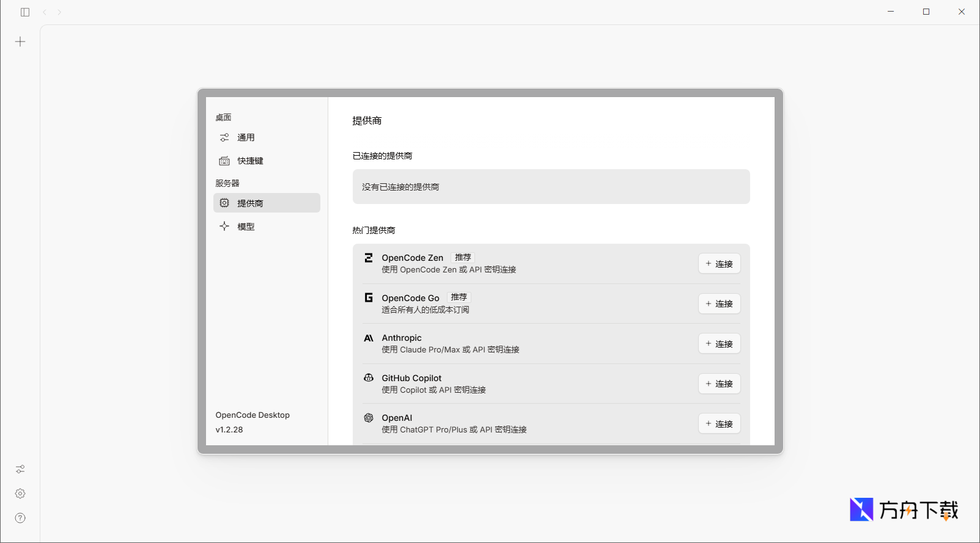
Task: Select 提供商 providers tab
Action: pos(267,203)
